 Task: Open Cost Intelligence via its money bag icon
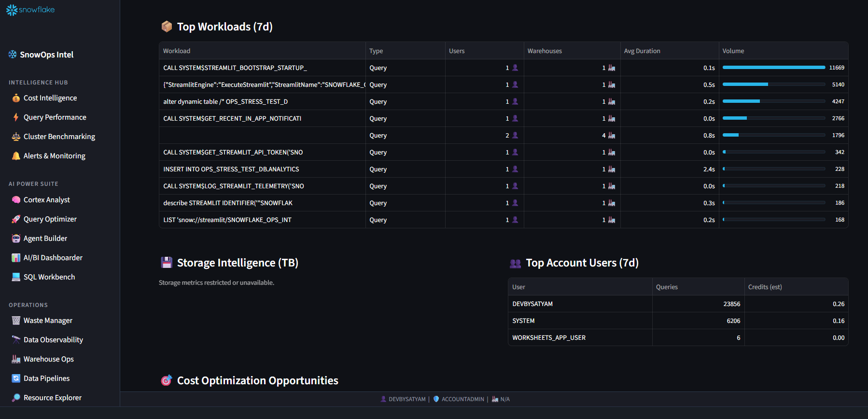pos(16,98)
